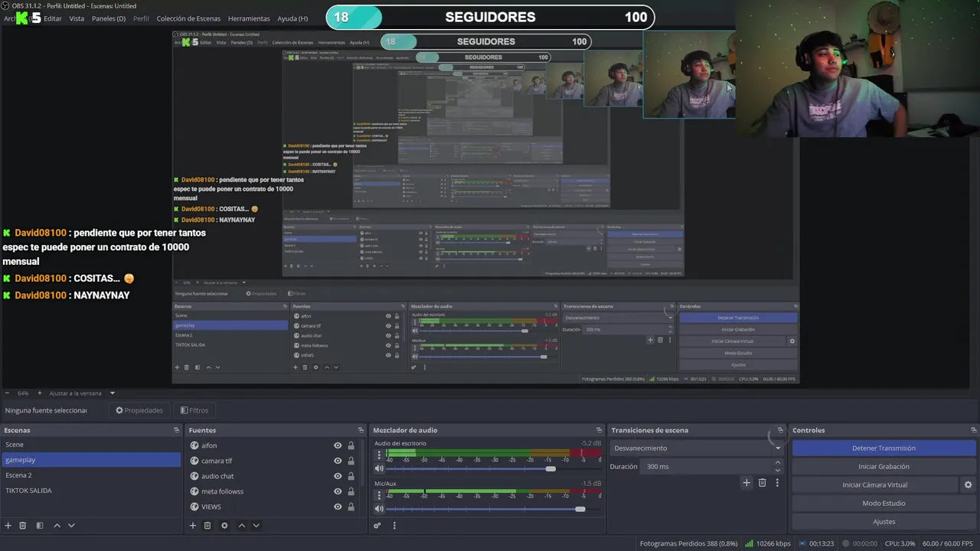Move source down in Fuentes toolbar
The height and width of the screenshot is (551, 980).
point(256,526)
